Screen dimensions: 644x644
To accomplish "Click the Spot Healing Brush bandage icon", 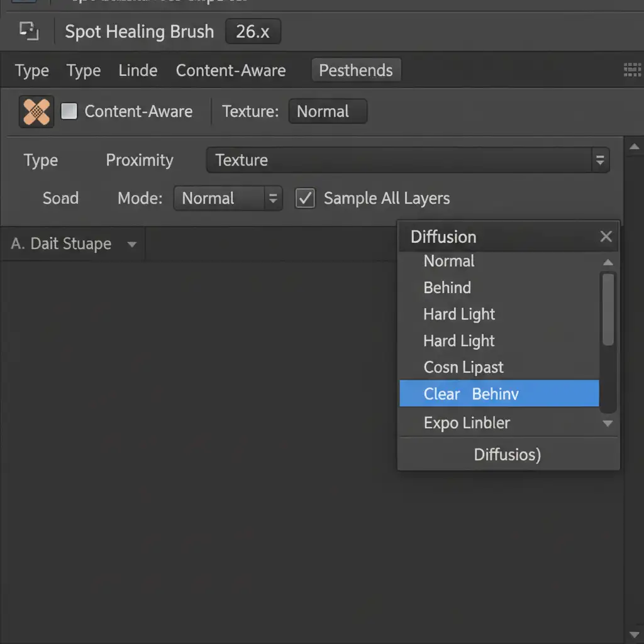I will [x=36, y=112].
